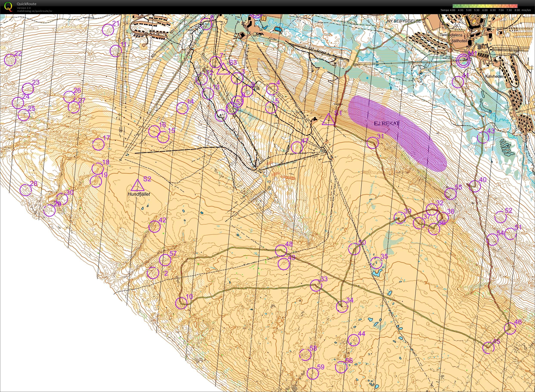The image size is (535, 392).
Task: Click control circle 11
Action: pyautogui.click(x=116, y=51)
